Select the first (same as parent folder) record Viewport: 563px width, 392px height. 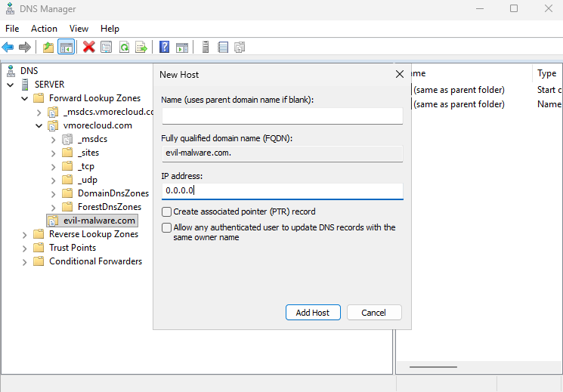coord(459,90)
